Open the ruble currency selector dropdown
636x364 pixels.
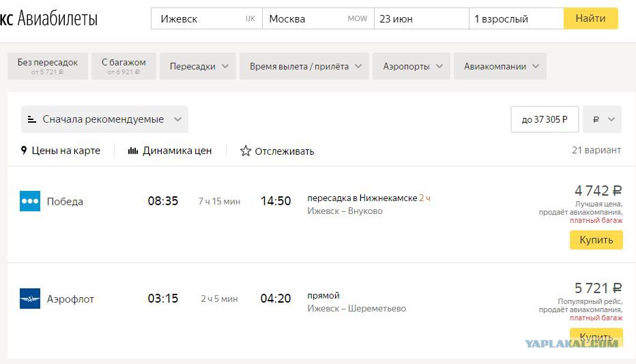coord(603,119)
